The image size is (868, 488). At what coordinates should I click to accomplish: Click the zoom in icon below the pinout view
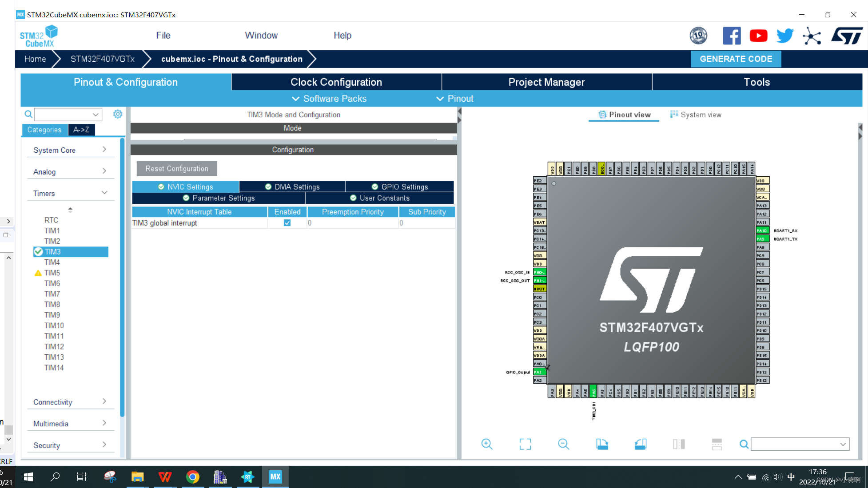tap(487, 444)
